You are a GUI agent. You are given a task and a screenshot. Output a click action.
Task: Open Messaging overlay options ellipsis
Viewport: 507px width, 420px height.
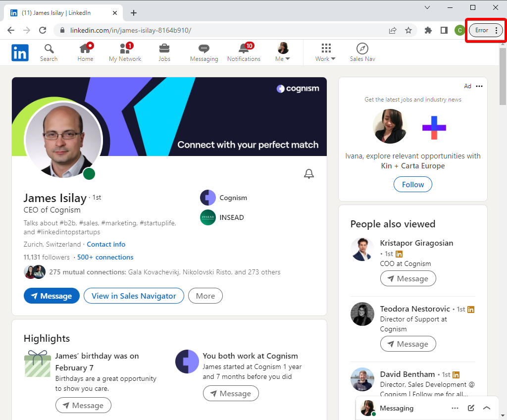point(455,408)
